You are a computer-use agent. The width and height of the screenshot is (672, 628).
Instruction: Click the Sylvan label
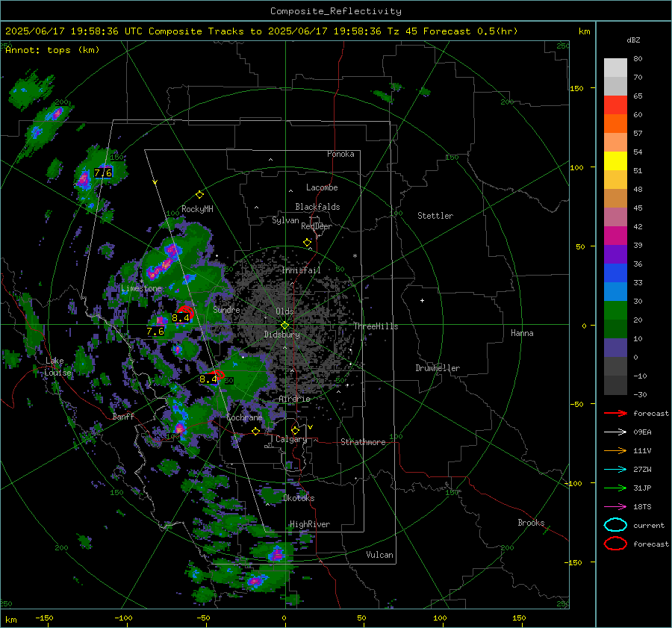coord(285,220)
